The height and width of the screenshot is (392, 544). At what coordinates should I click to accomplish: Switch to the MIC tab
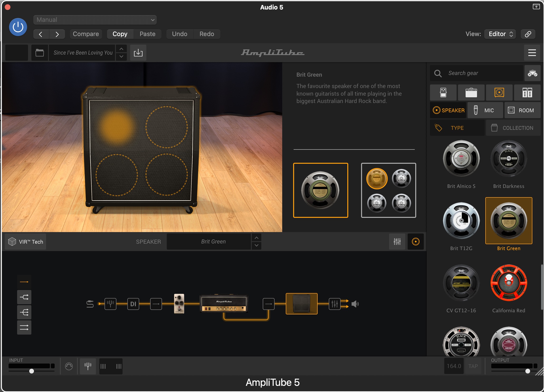tap(485, 111)
